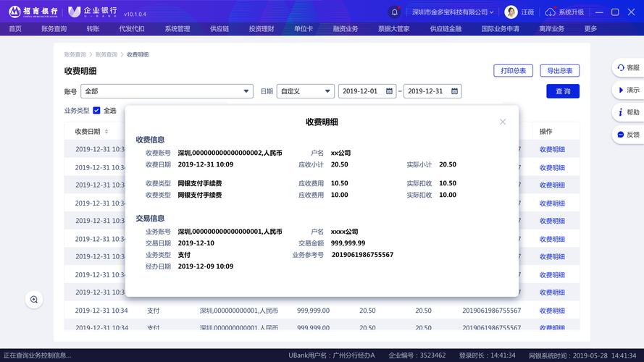Click the magnifier zoom icon
Image resolution: width=644 pixels, height=362 pixels.
pyautogui.click(x=34, y=299)
